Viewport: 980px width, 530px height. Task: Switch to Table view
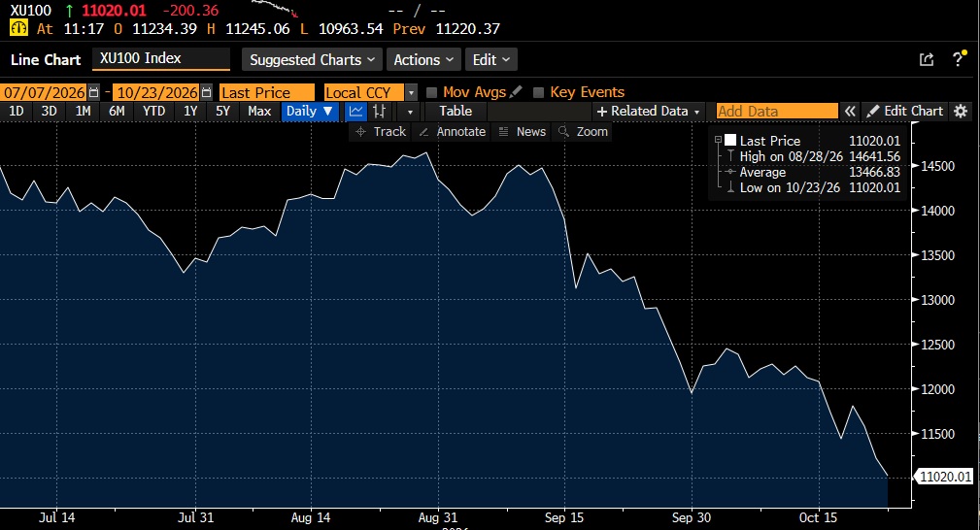pyautogui.click(x=456, y=112)
